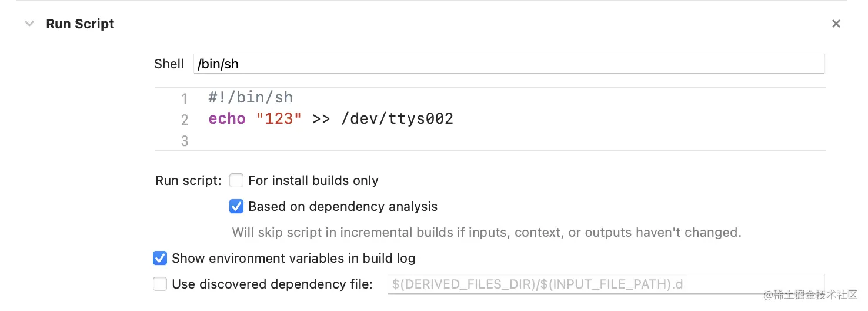868x311 pixels.
Task: Disable Show environment variables in build log
Action: click(160, 258)
